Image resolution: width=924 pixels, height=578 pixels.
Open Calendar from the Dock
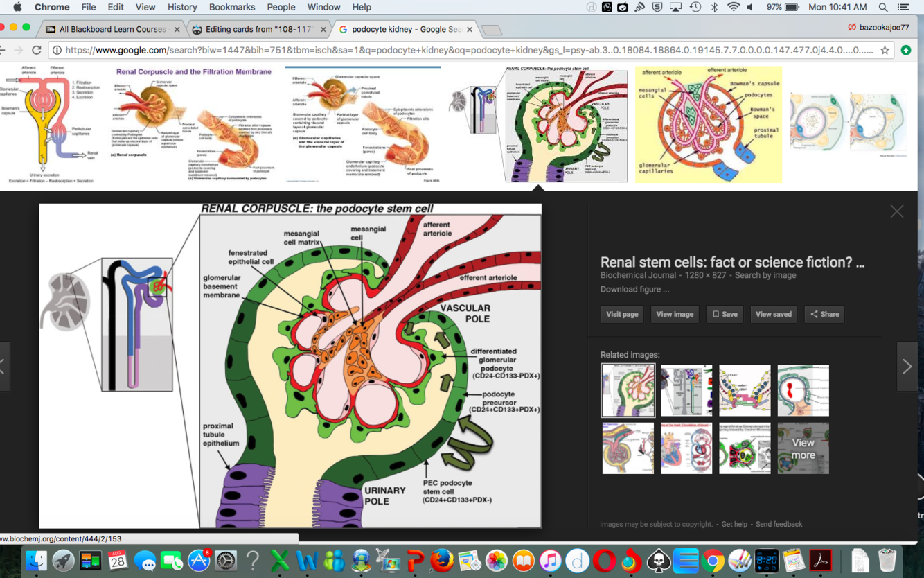click(x=117, y=560)
